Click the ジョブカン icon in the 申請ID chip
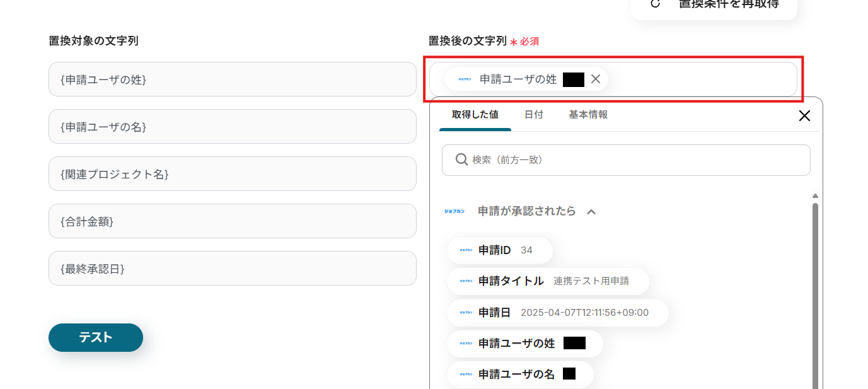This screenshot has width=868, height=389. click(x=466, y=250)
